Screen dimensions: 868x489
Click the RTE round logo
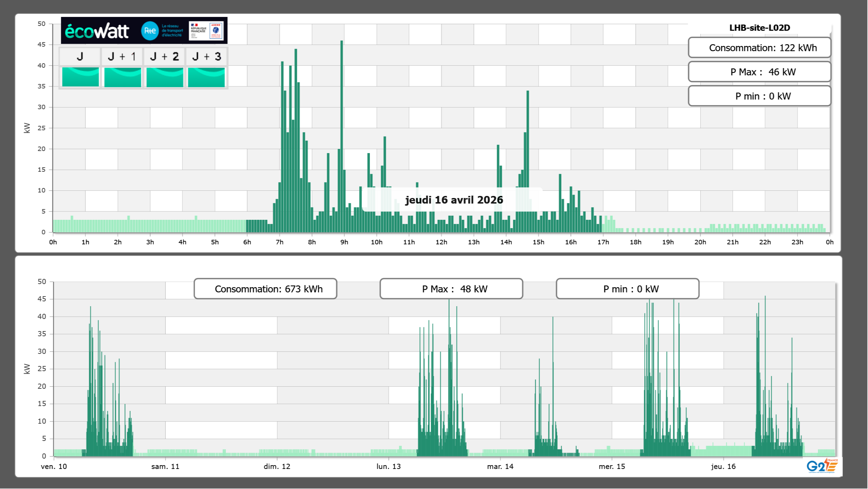click(x=150, y=31)
